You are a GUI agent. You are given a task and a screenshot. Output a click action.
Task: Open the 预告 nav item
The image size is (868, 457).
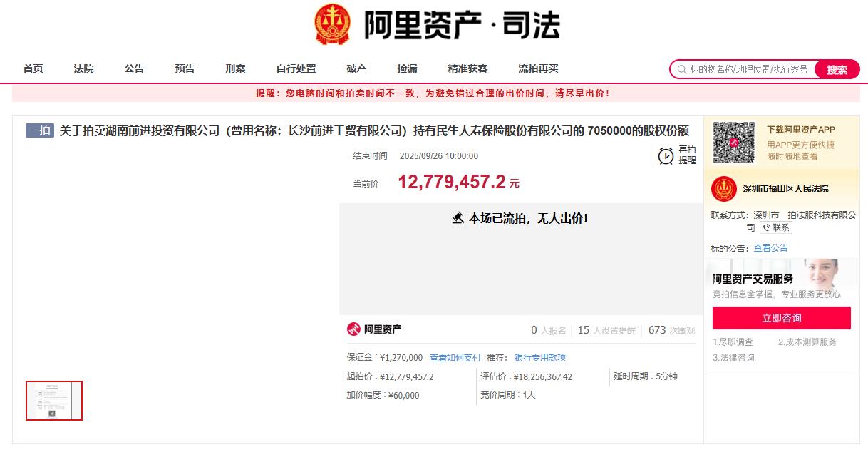185,68
